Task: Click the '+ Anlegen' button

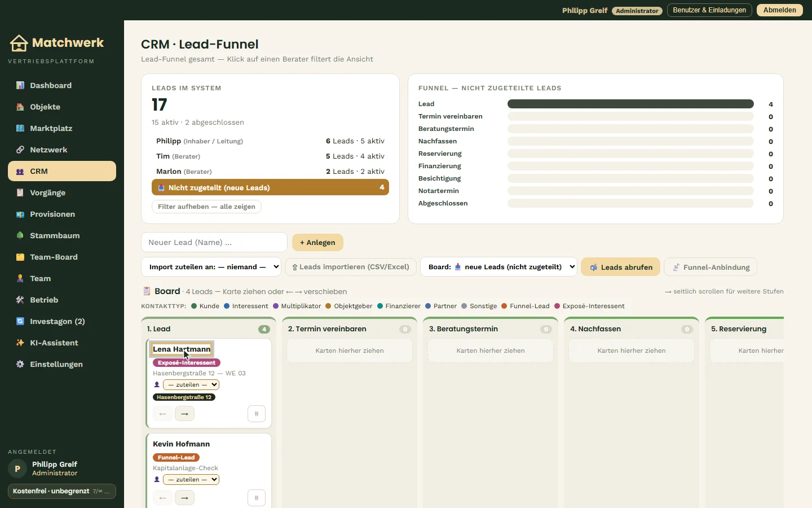Action: [317, 243]
